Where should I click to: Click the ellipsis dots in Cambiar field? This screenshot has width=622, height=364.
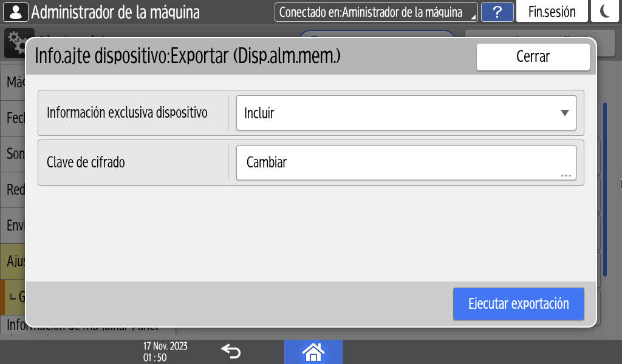coord(566,175)
